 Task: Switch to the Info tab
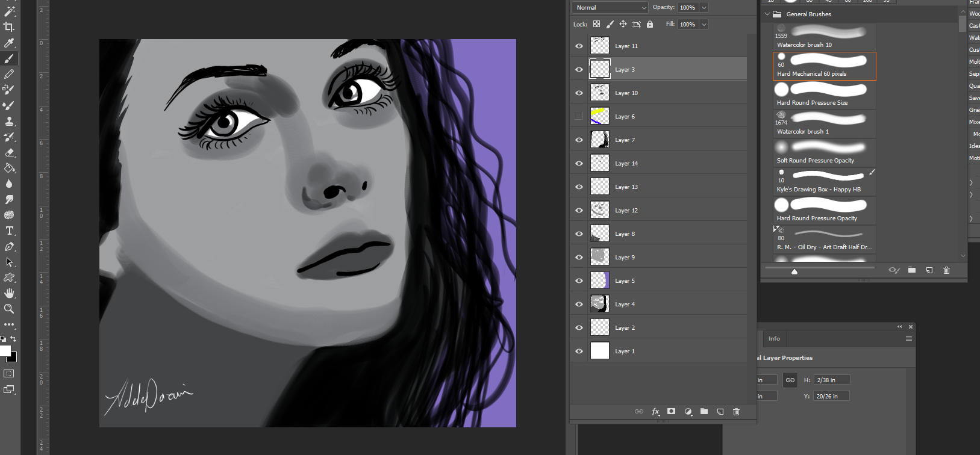click(774, 339)
